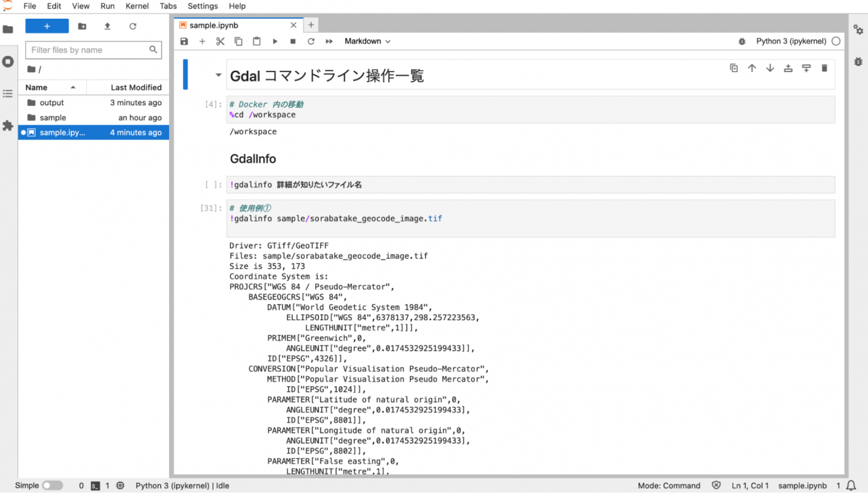Open the Debugger panel in right sidebar
Screen dimensions: 868x493
point(859,61)
